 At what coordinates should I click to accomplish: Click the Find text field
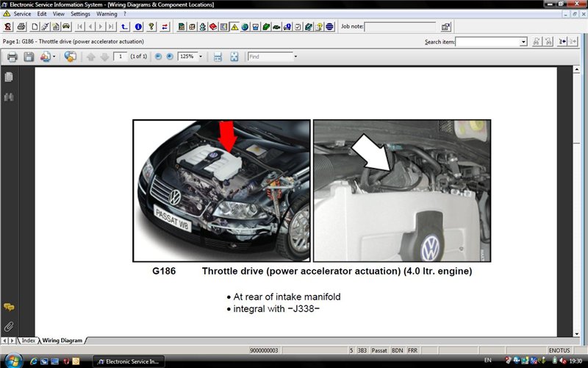click(270, 57)
